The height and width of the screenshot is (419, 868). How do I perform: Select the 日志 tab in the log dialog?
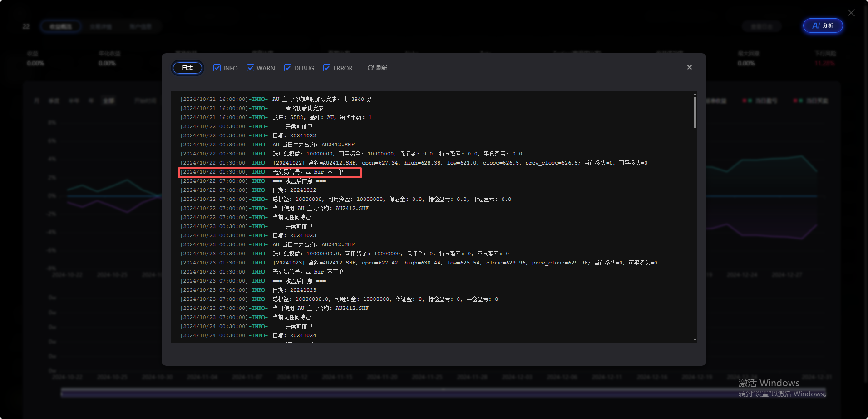[187, 68]
